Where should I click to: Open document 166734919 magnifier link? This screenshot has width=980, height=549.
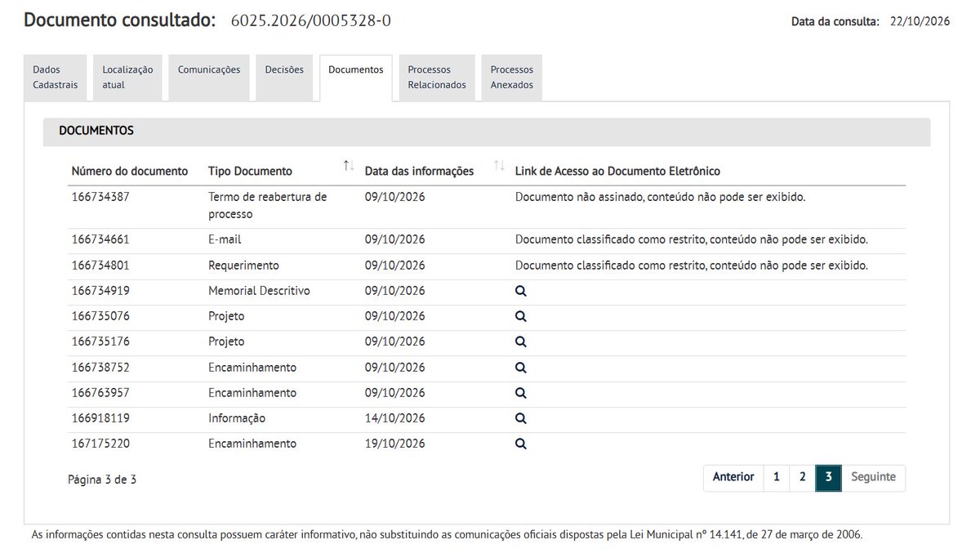pyautogui.click(x=521, y=291)
